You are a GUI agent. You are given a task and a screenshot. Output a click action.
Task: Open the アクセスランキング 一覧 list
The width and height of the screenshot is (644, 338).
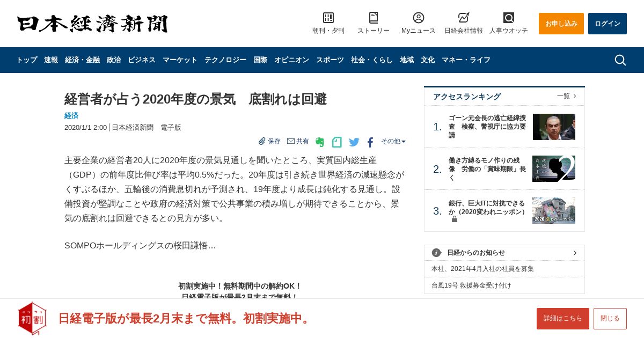[x=567, y=96]
